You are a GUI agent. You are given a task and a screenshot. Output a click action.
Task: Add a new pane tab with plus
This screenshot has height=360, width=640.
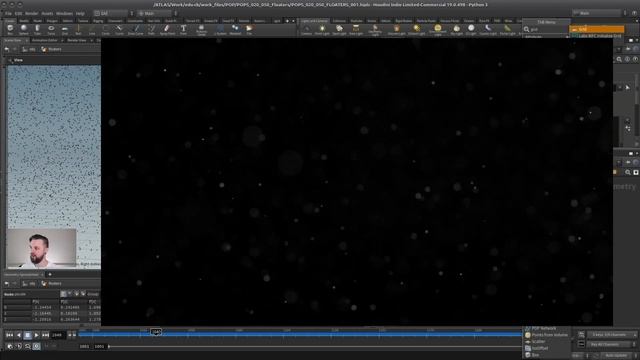coord(50,274)
